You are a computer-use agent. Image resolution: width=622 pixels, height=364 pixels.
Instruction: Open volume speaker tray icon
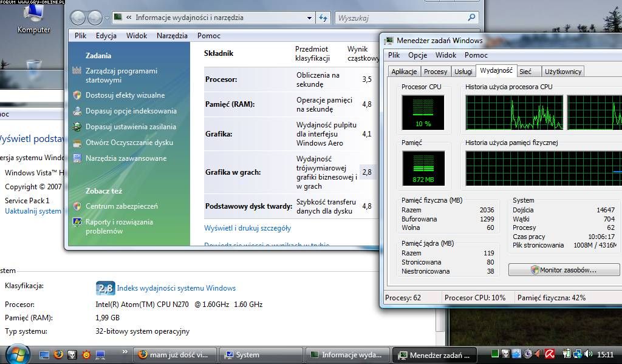pyautogui.click(x=588, y=354)
